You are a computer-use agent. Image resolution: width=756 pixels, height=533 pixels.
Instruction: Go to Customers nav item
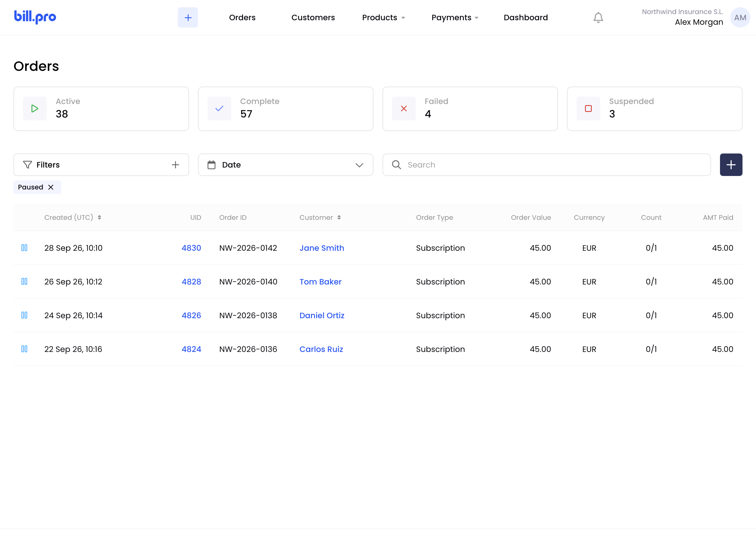(x=313, y=17)
